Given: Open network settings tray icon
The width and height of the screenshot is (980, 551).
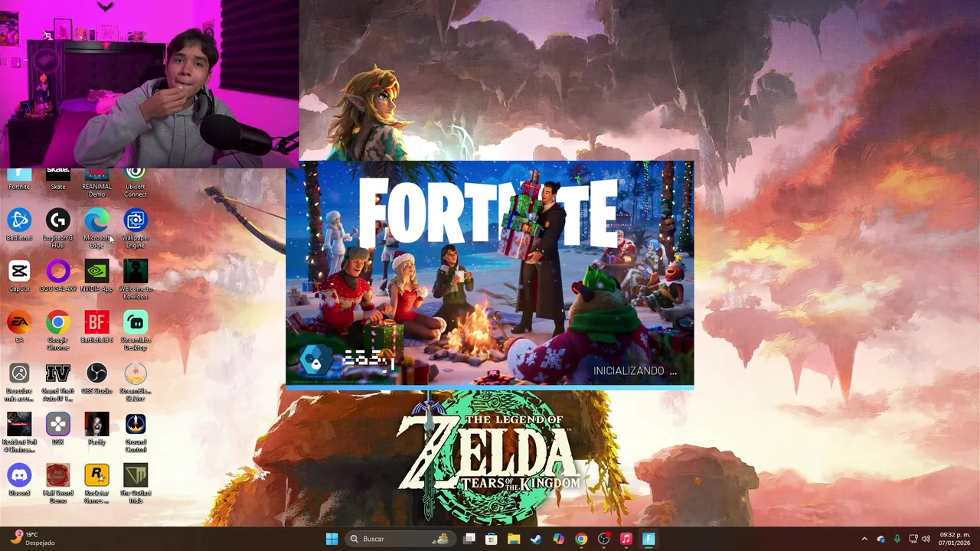Looking at the screenshot, I should pos(913,539).
